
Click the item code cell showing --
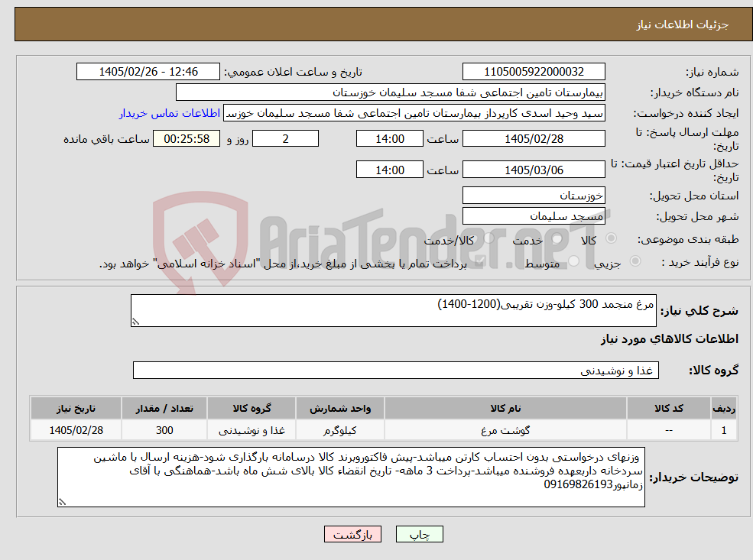[x=669, y=430]
